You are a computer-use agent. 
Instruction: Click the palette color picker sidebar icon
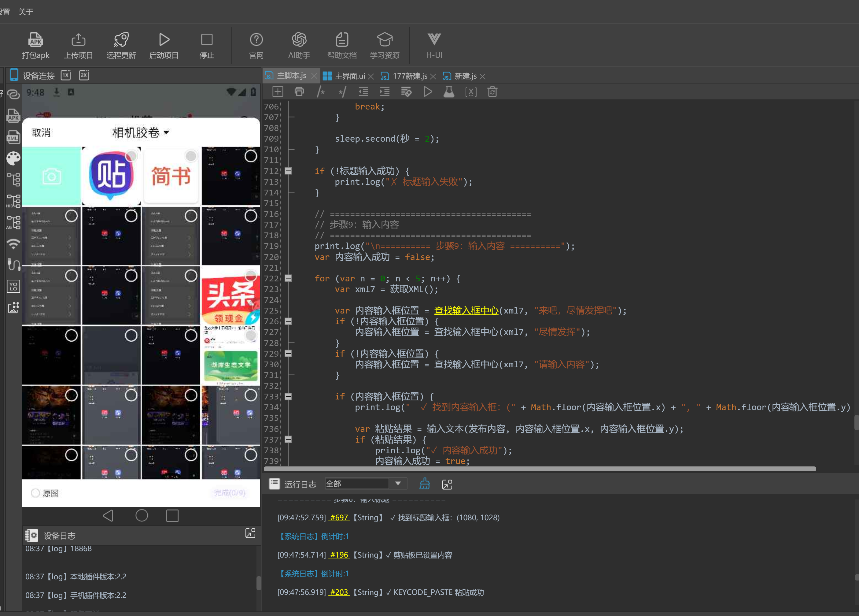coord(14,158)
